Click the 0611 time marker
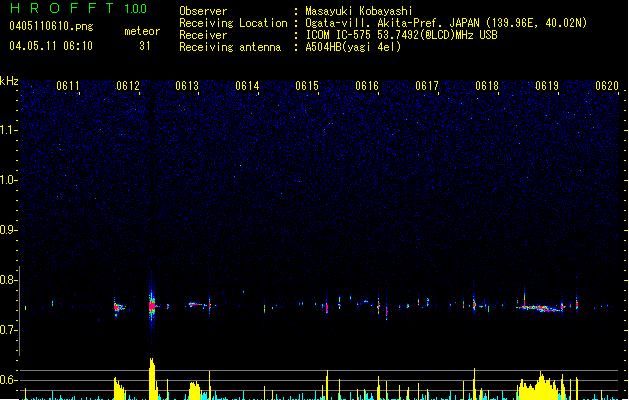Screen dimensions: 629x400 pyautogui.click(x=68, y=86)
